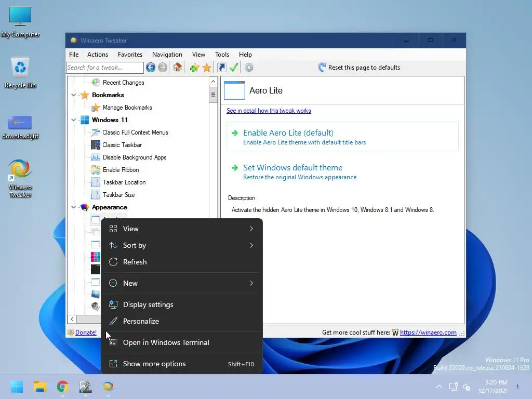Click the export shortcut arrow toolbar icon
This screenshot has height=399, width=532.
tap(221, 68)
